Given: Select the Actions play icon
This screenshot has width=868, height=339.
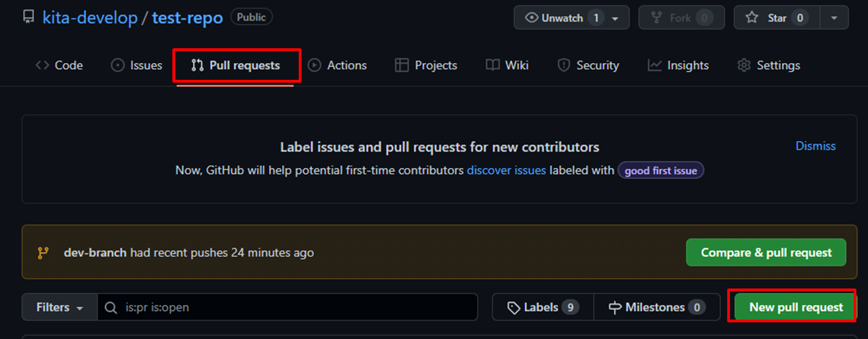Looking at the screenshot, I should [314, 65].
